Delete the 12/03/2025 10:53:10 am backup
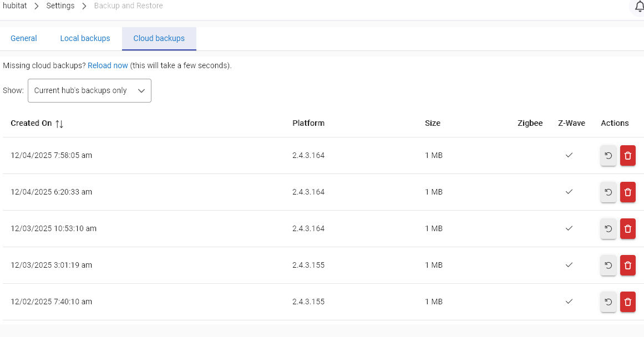The height and width of the screenshot is (337, 644). [x=627, y=229]
